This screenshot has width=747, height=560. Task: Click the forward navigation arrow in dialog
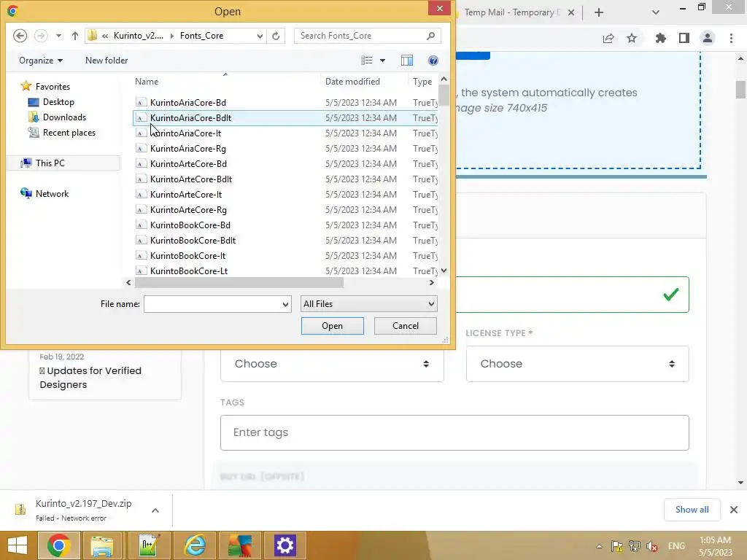[41, 36]
